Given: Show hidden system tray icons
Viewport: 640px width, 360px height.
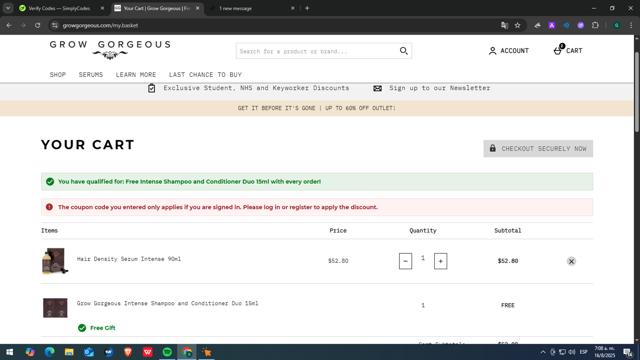Looking at the screenshot, I should 543,352.
